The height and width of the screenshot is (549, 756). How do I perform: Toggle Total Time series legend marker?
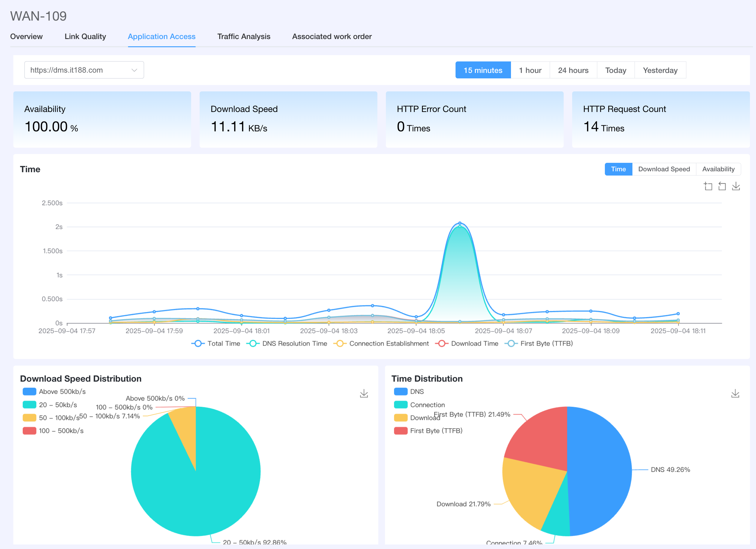[198, 344]
